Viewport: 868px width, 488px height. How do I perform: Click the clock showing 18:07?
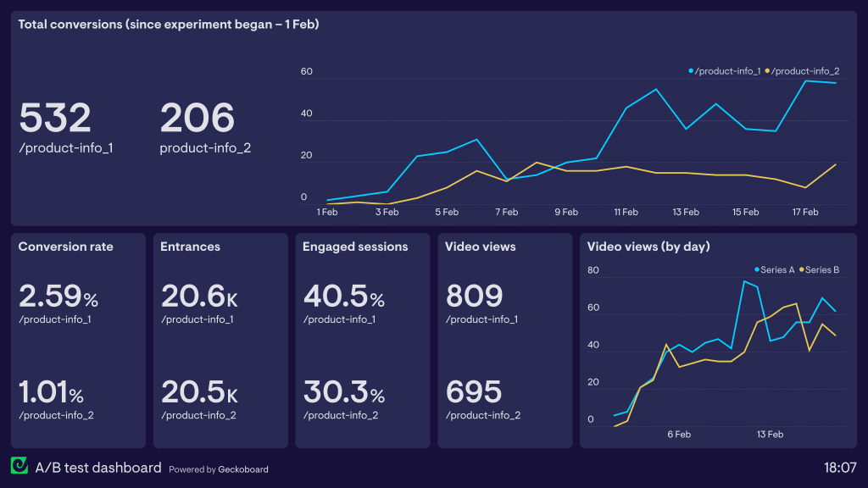[x=840, y=467]
